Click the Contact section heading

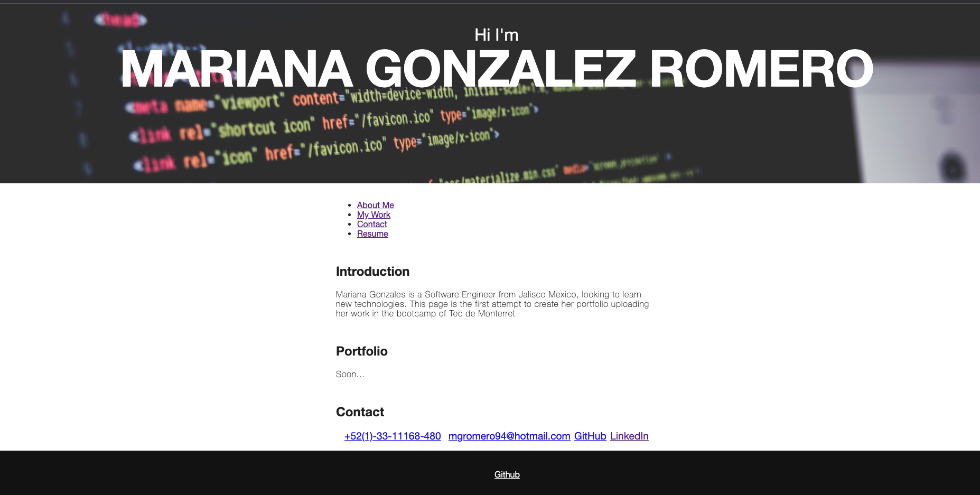pos(360,412)
